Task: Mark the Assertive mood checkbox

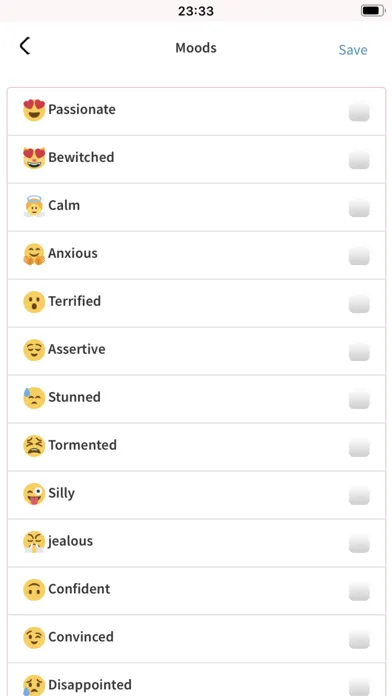Action: pos(359,351)
